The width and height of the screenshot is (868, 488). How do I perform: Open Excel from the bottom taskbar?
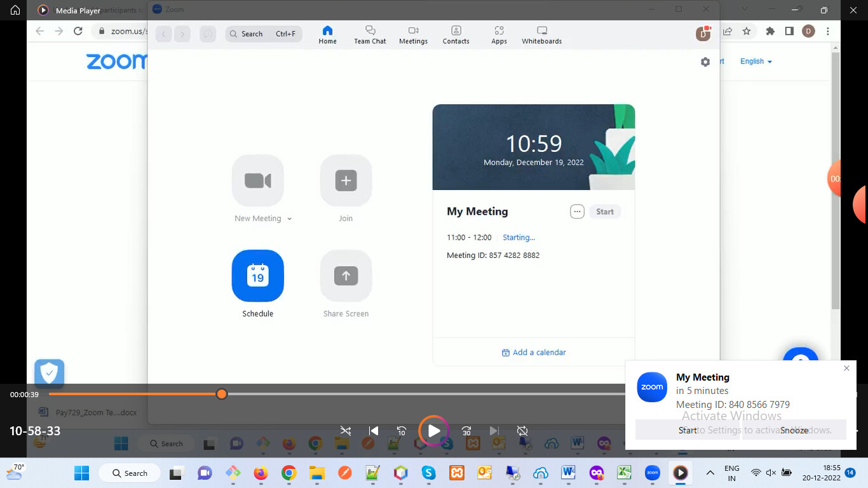point(624,473)
